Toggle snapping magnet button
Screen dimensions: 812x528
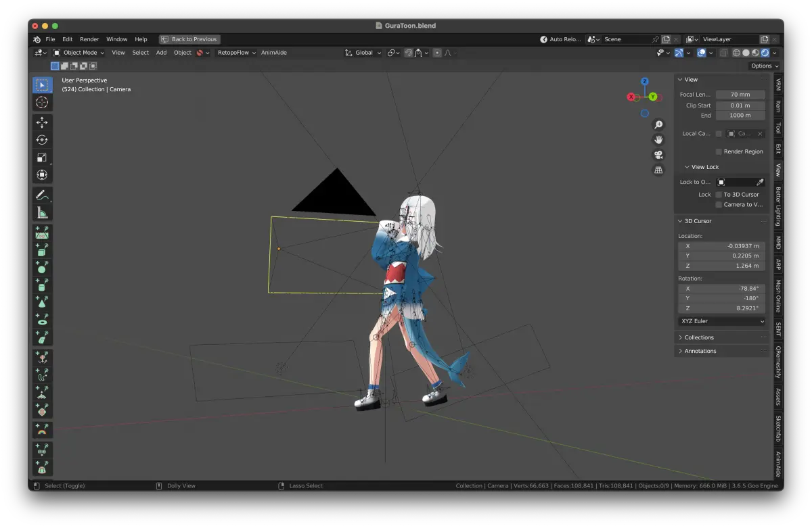[x=409, y=53]
